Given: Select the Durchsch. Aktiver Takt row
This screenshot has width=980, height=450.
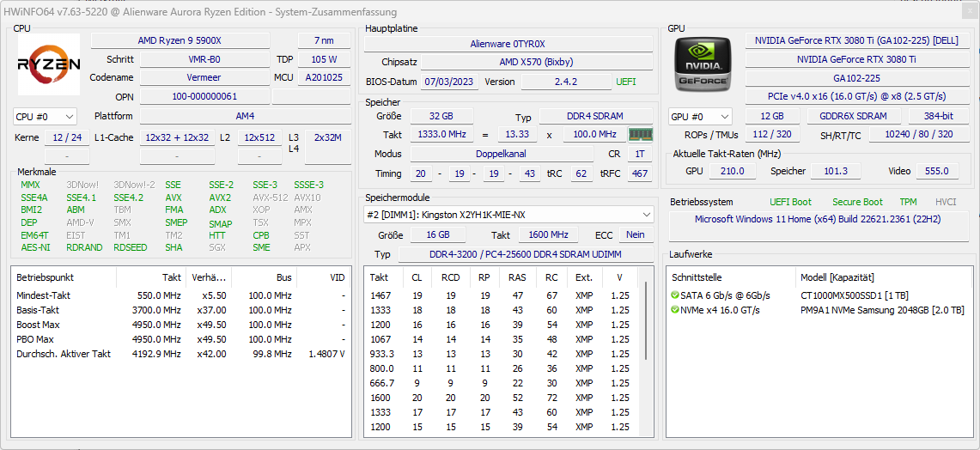Looking at the screenshot, I should pos(181,354).
